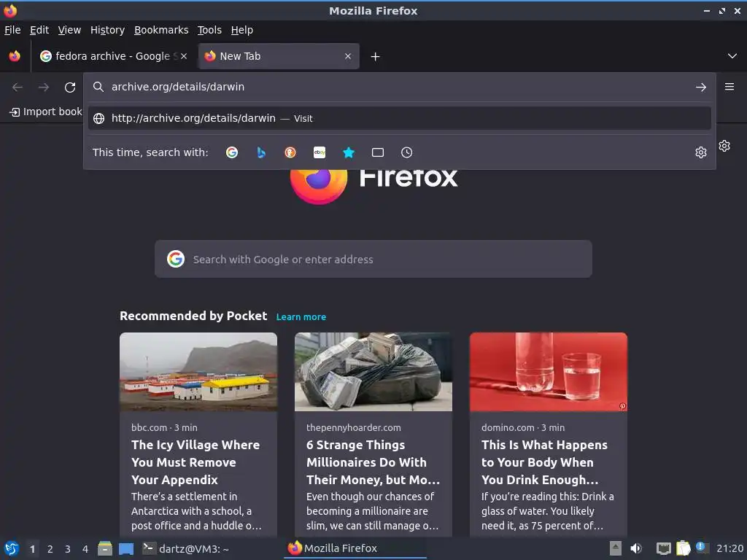Image resolution: width=747 pixels, height=560 pixels.
Task: Click the money bag article thumbnail
Action: point(373,372)
